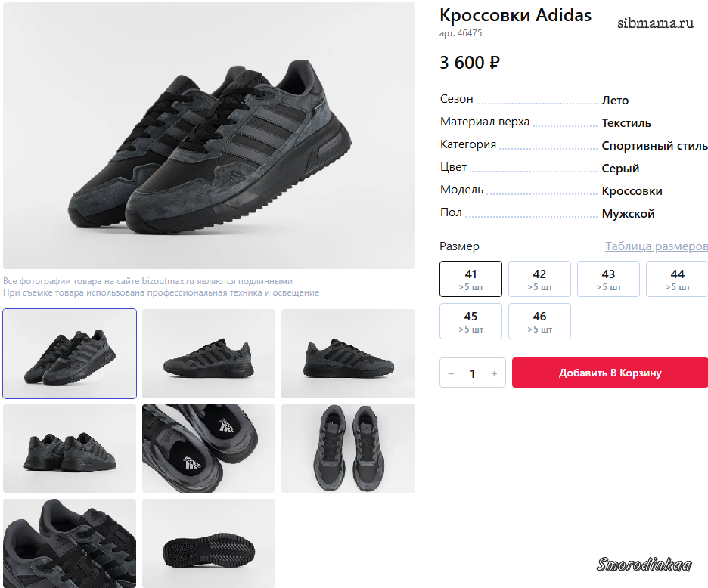This screenshot has width=708, height=588.
Task: Open the Таблица размеров size chart link
Action: coord(656,246)
